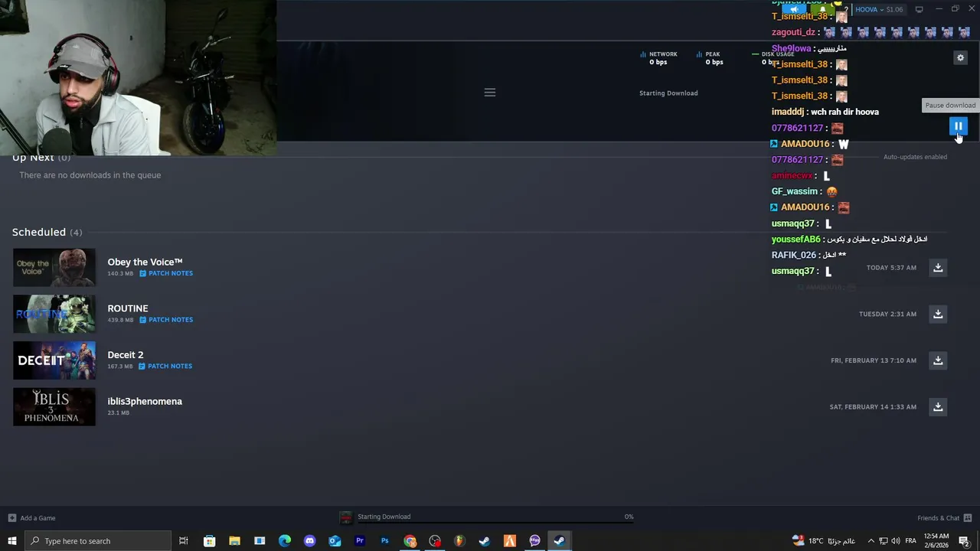Image resolution: width=980 pixels, height=551 pixels.
Task: Open Steam notifications bell
Action: click(823, 9)
